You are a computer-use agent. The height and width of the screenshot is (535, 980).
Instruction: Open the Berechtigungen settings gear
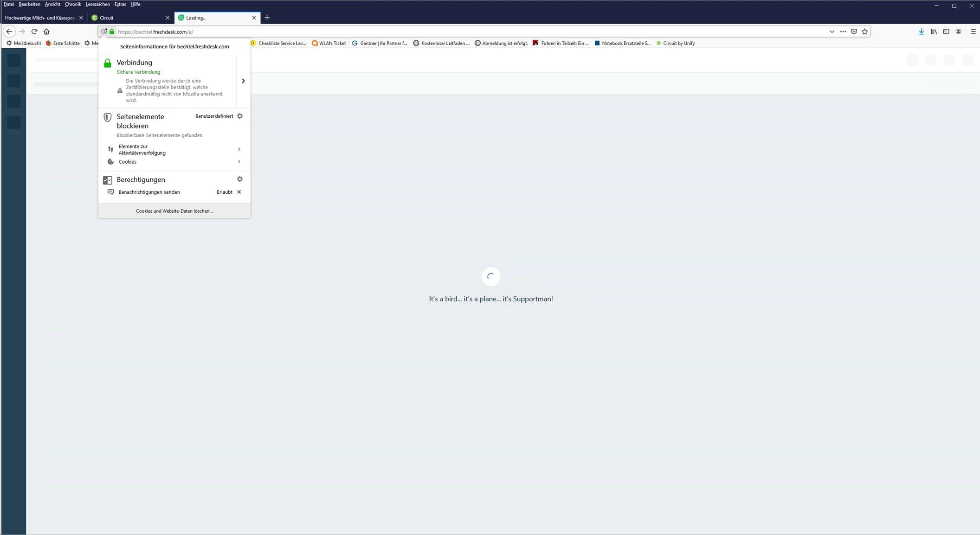tap(240, 179)
